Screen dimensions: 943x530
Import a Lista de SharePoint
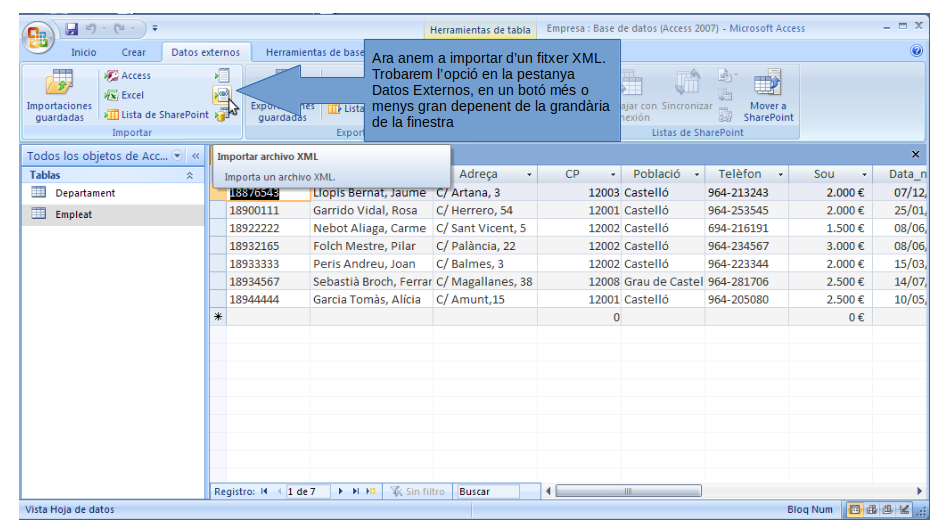click(x=156, y=114)
